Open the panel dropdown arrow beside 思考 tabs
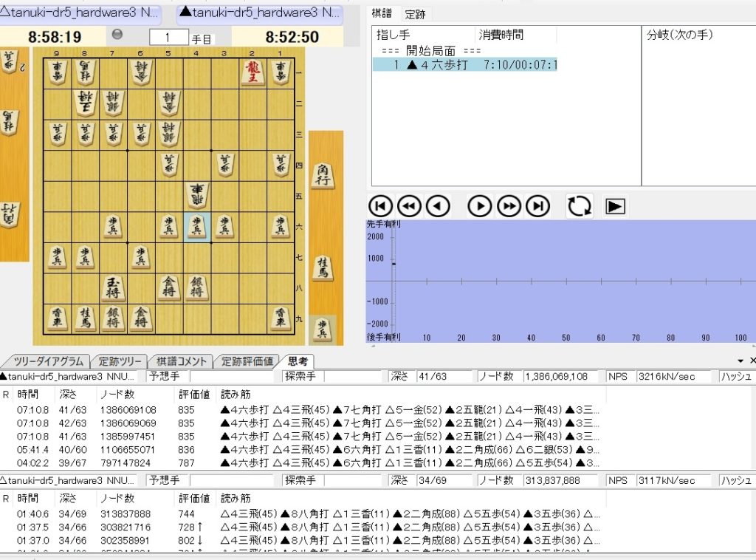The image size is (756, 560). 740,361
